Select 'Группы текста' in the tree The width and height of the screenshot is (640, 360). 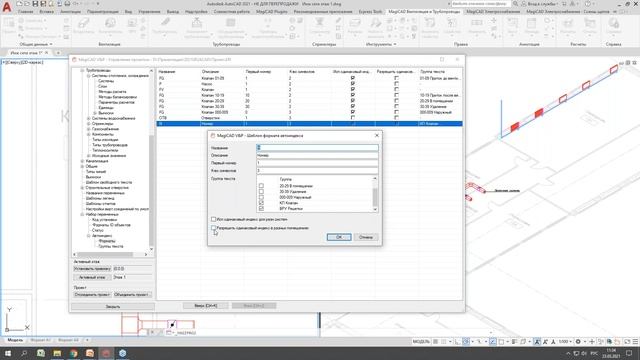(111, 247)
